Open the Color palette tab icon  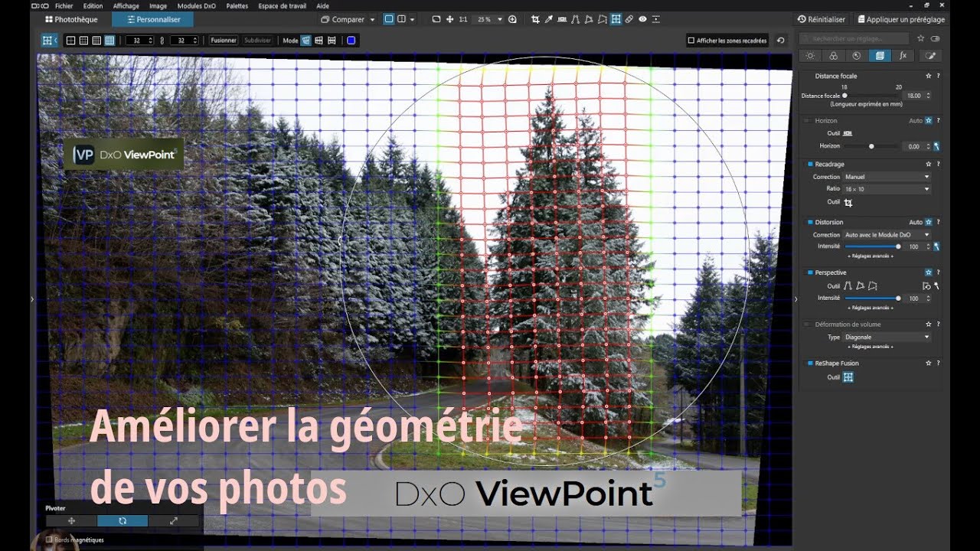pyautogui.click(x=833, y=56)
